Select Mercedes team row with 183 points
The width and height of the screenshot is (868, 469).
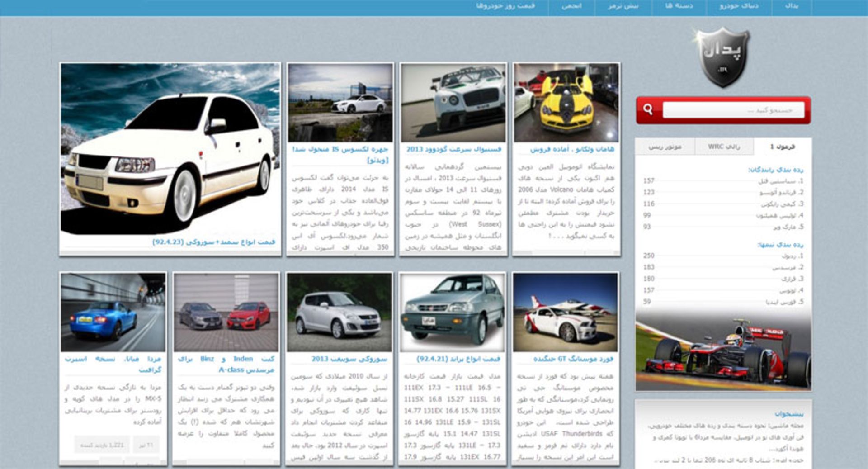coord(723,267)
